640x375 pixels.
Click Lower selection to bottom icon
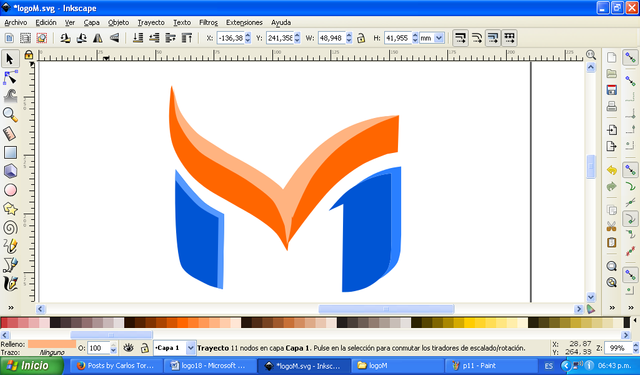[x=138, y=38]
